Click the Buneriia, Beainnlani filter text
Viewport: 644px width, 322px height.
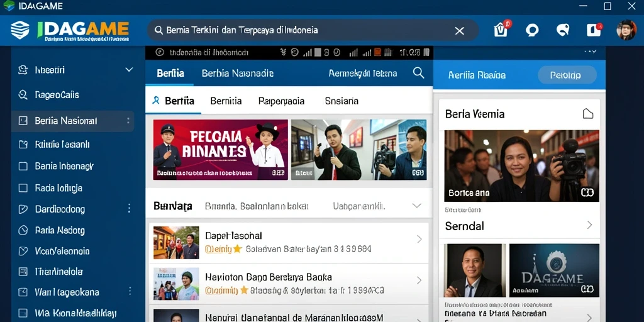click(x=257, y=206)
